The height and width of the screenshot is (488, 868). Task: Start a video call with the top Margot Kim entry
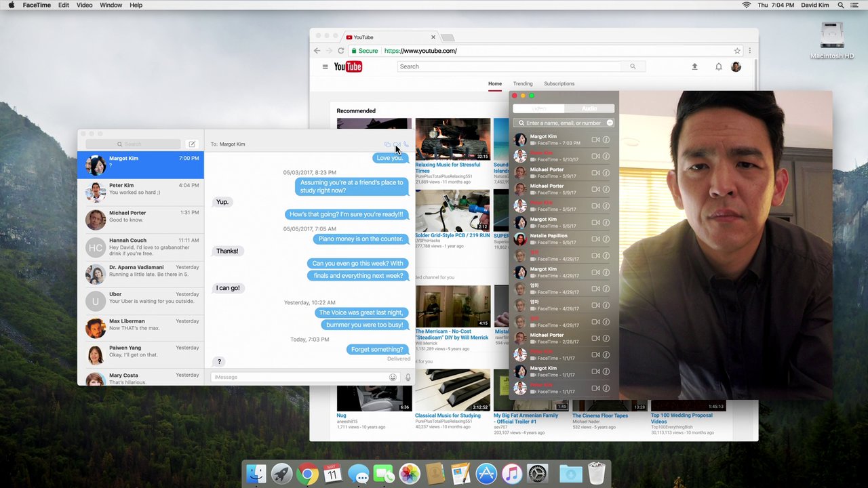[x=595, y=140]
